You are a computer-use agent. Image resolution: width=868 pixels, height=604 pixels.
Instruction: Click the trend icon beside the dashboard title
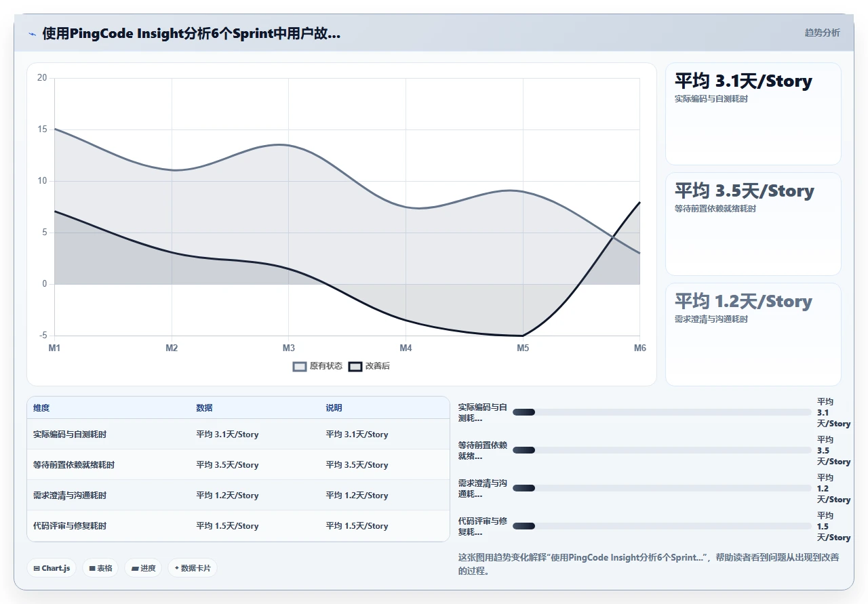pyautogui.click(x=33, y=34)
